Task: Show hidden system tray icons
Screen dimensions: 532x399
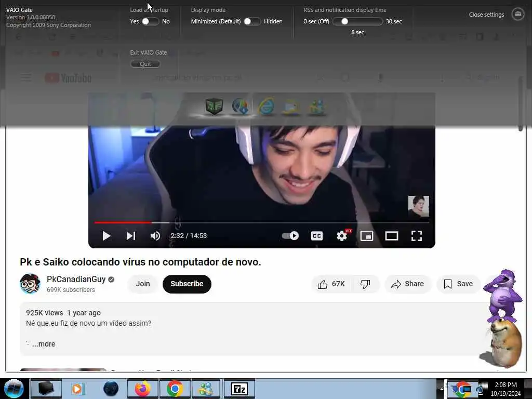Action: [x=442, y=389]
